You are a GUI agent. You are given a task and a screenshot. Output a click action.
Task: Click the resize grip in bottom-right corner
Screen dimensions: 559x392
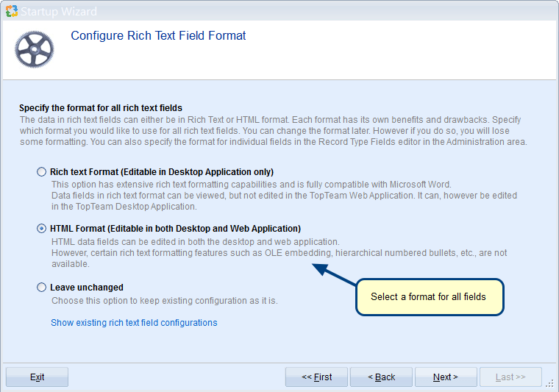tap(550, 383)
